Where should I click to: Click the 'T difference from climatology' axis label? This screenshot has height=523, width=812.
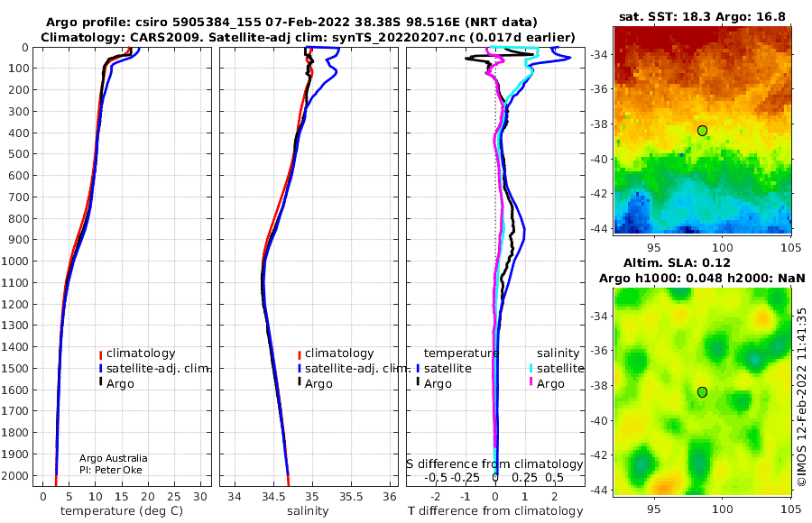[495, 511]
